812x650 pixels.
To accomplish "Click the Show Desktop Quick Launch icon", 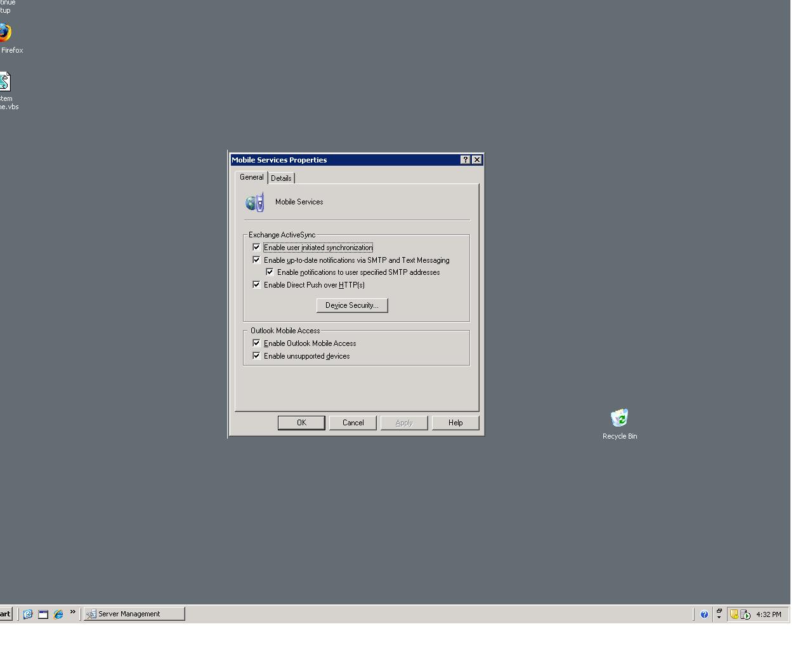I will click(43, 614).
